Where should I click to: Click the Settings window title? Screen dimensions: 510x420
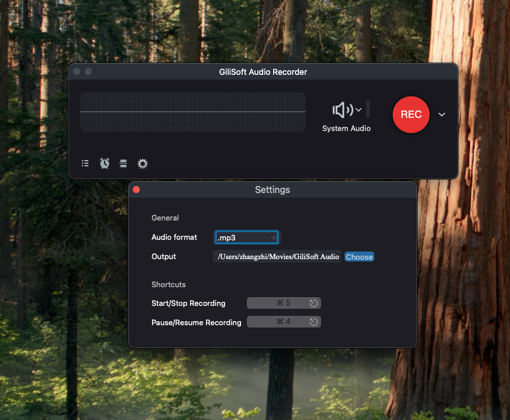[272, 190]
